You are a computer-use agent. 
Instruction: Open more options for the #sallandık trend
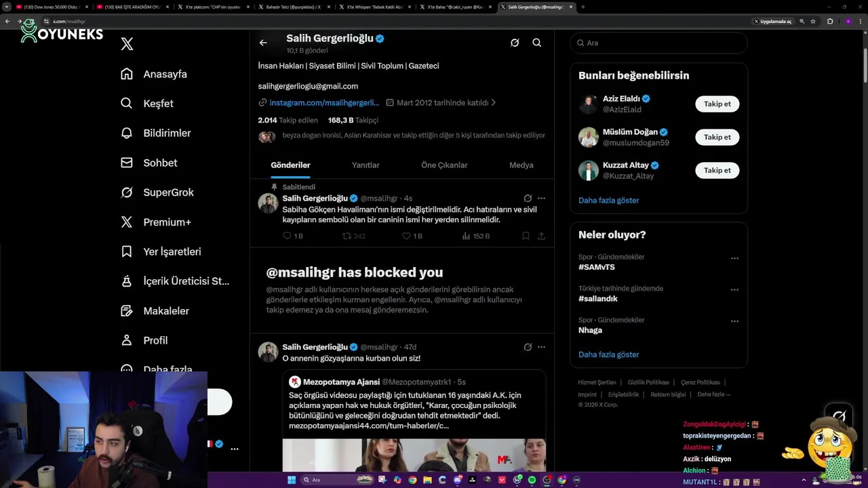tap(734, 290)
